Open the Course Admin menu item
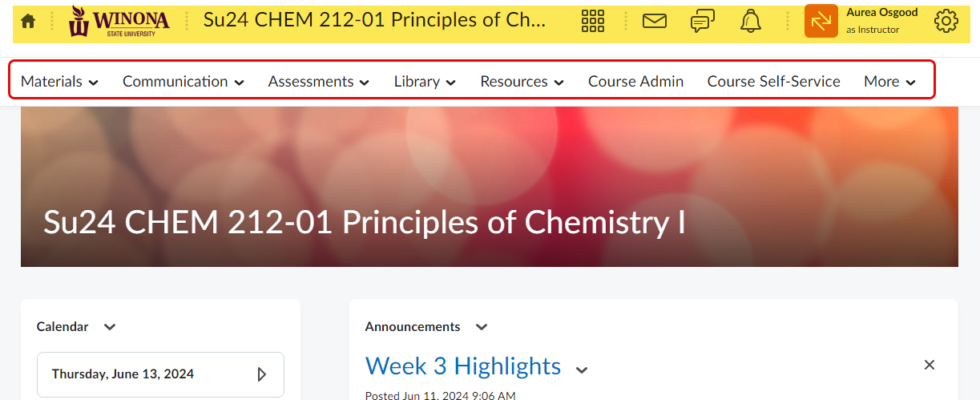 (x=635, y=82)
